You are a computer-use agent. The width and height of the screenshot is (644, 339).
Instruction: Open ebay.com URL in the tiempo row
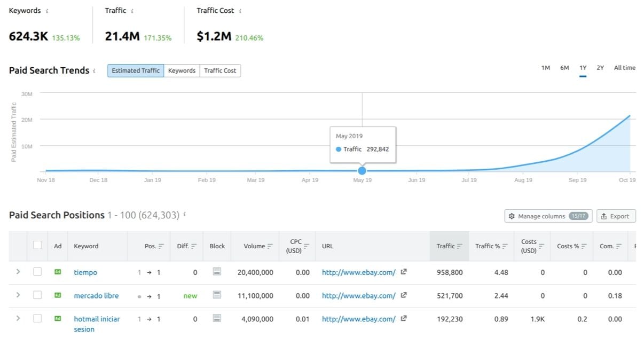tap(359, 272)
